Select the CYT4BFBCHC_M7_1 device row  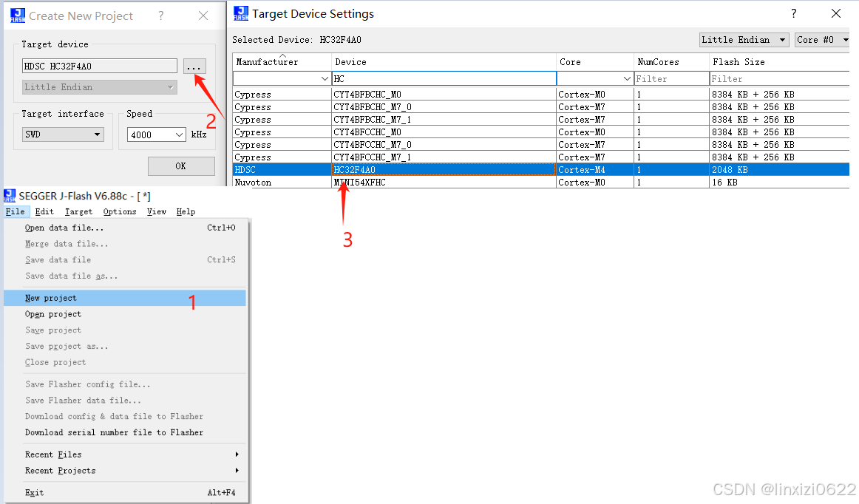pyautogui.click(x=540, y=120)
